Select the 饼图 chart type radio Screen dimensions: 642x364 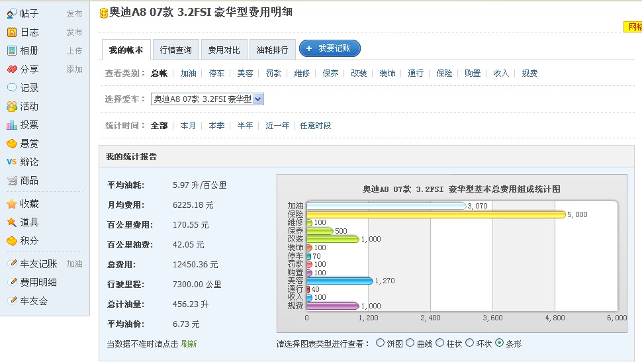pos(380,343)
